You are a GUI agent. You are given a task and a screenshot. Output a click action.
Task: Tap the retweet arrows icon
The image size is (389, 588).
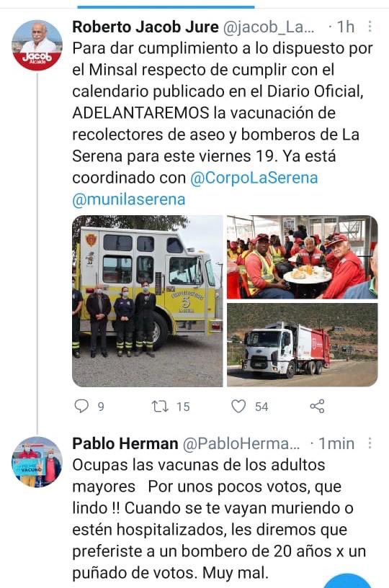(x=160, y=406)
